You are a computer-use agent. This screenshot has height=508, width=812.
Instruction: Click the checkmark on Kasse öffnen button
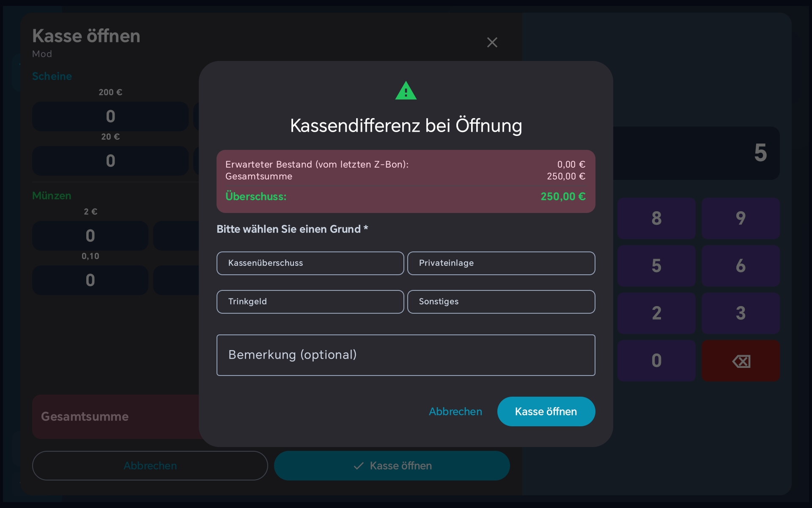(358, 466)
